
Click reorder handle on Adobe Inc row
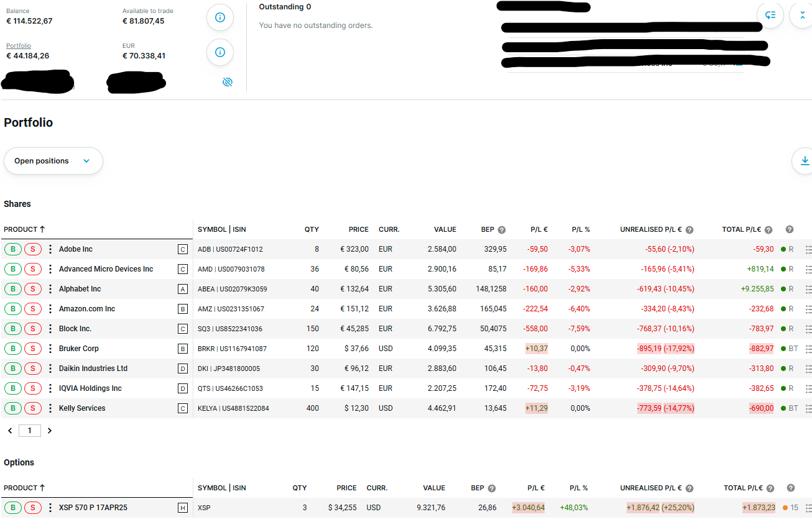808,250
